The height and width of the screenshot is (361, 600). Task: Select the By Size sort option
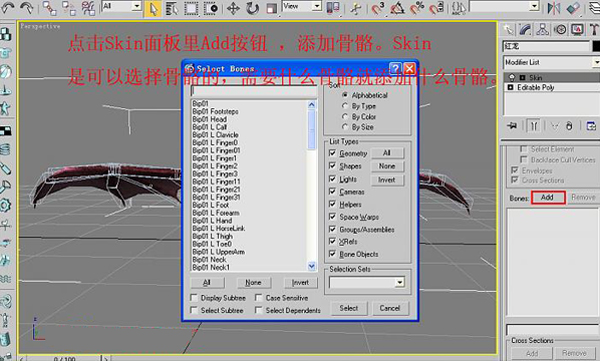(x=345, y=127)
